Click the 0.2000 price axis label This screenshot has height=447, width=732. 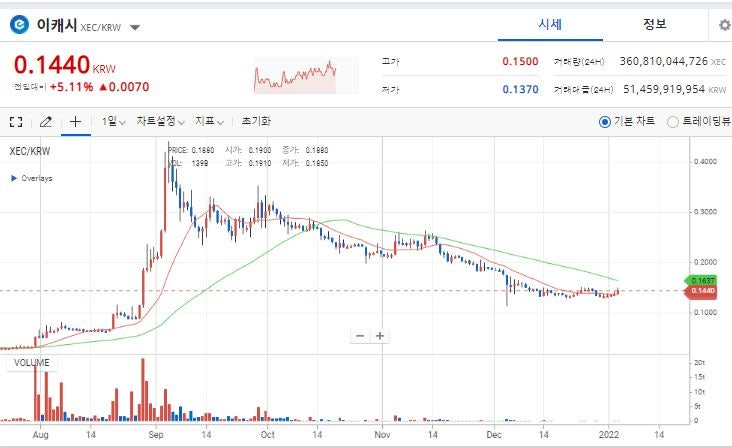click(x=705, y=262)
